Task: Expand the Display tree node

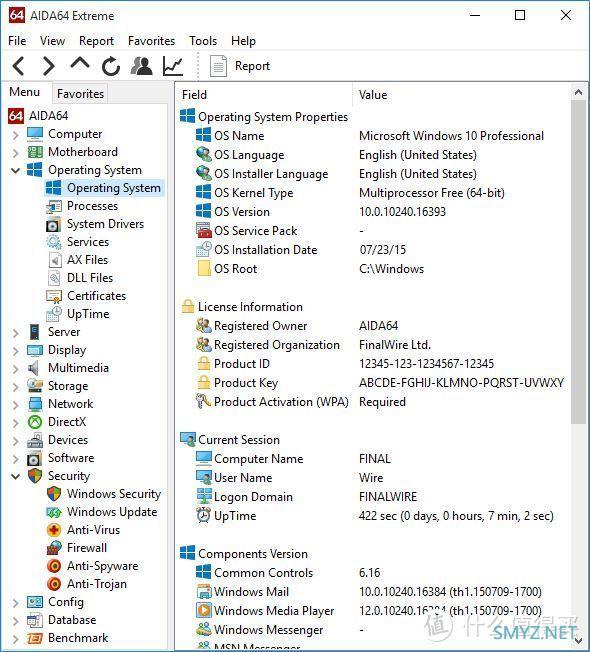Action: click(x=15, y=351)
